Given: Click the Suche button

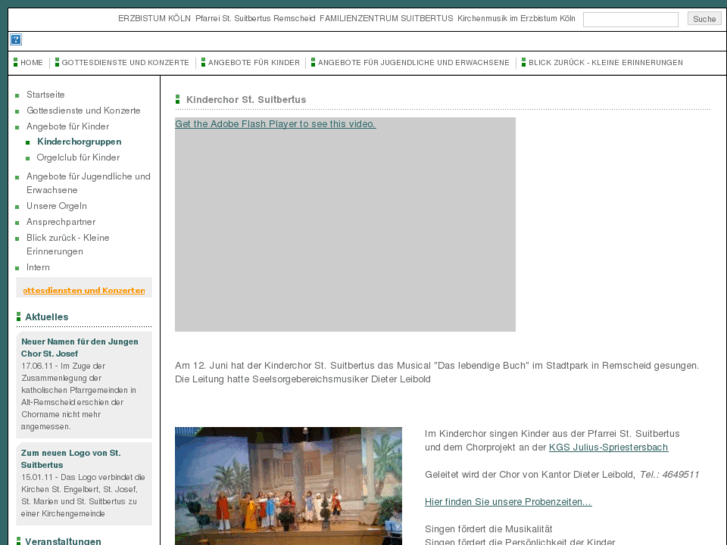Looking at the screenshot, I should coord(704,19).
